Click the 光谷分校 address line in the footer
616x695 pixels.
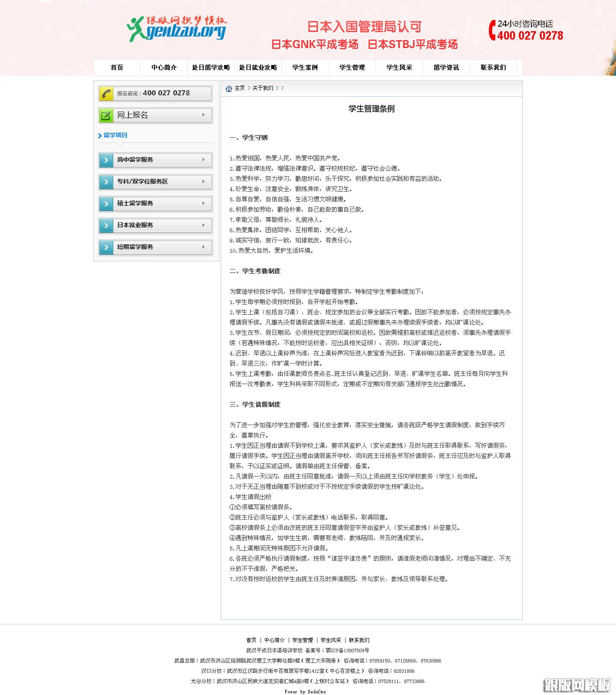coord(308,681)
